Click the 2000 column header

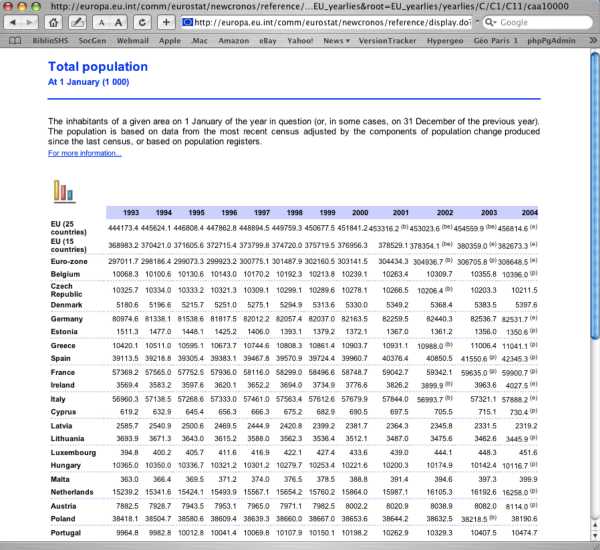(x=360, y=212)
